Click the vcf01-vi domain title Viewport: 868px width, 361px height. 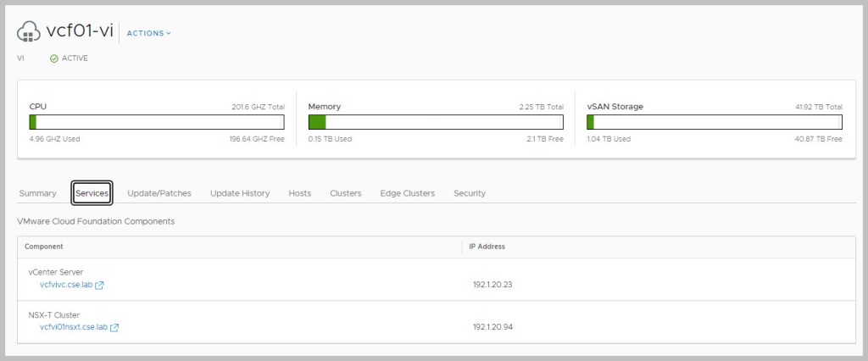[x=80, y=31]
